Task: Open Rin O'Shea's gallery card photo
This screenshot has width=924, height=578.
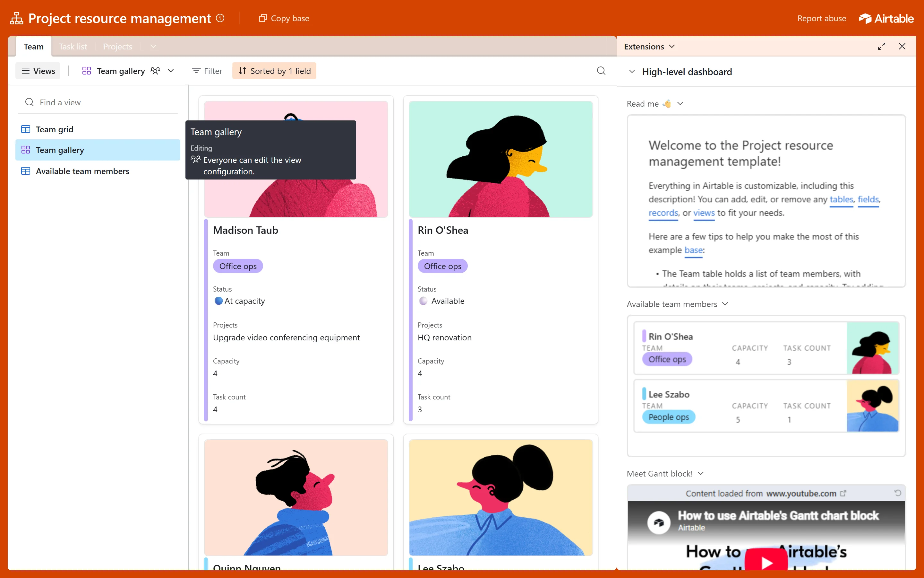Action: point(501,159)
